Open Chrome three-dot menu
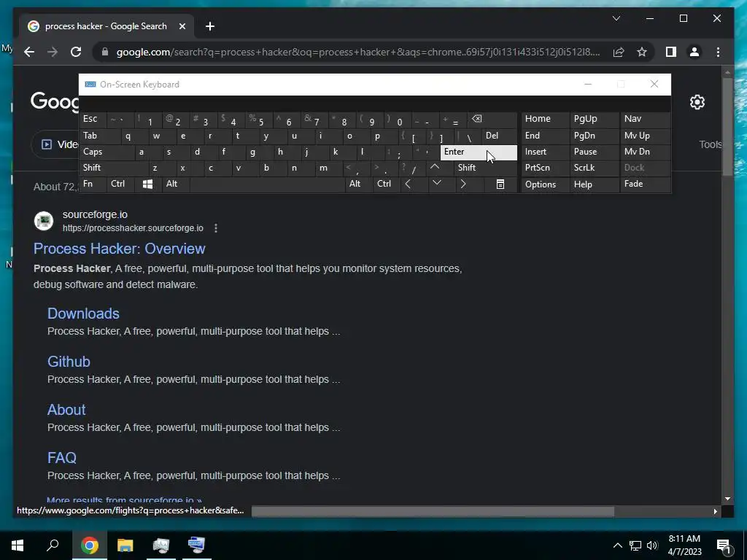Viewport: 747px width, 560px height. (x=718, y=52)
